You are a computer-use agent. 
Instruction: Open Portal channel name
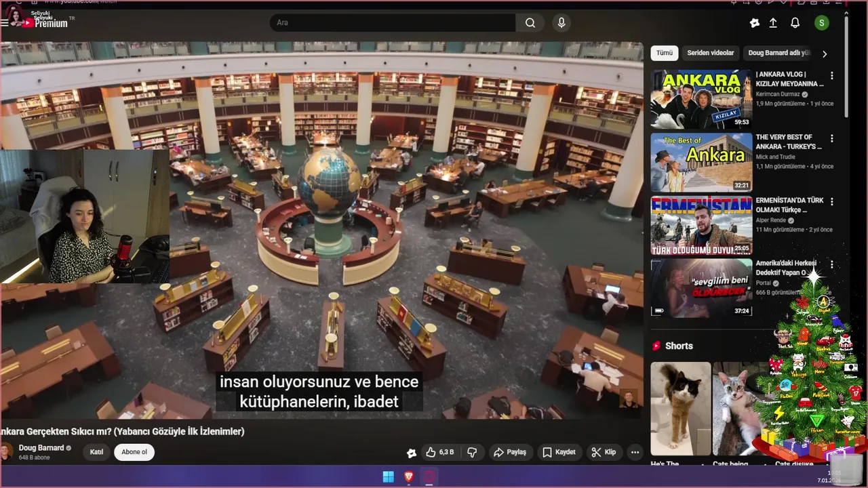pyautogui.click(x=764, y=283)
